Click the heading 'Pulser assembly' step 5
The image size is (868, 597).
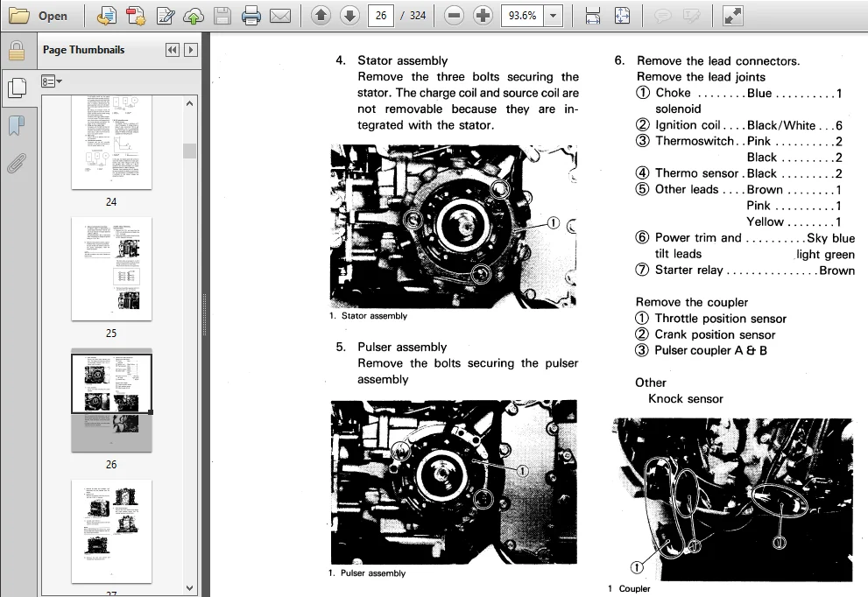click(402, 347)
